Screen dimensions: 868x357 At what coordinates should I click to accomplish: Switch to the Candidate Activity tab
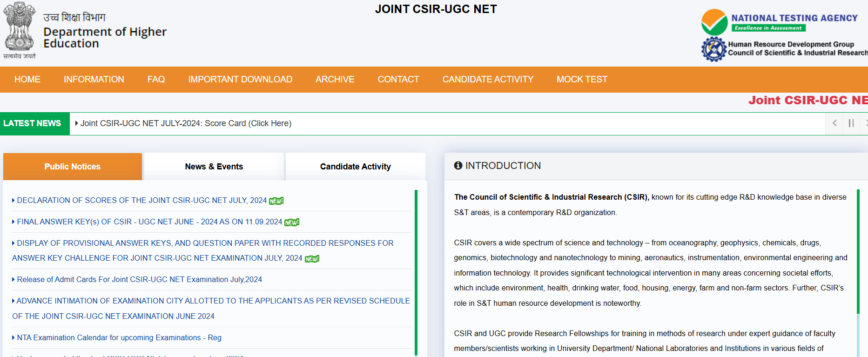356,167
